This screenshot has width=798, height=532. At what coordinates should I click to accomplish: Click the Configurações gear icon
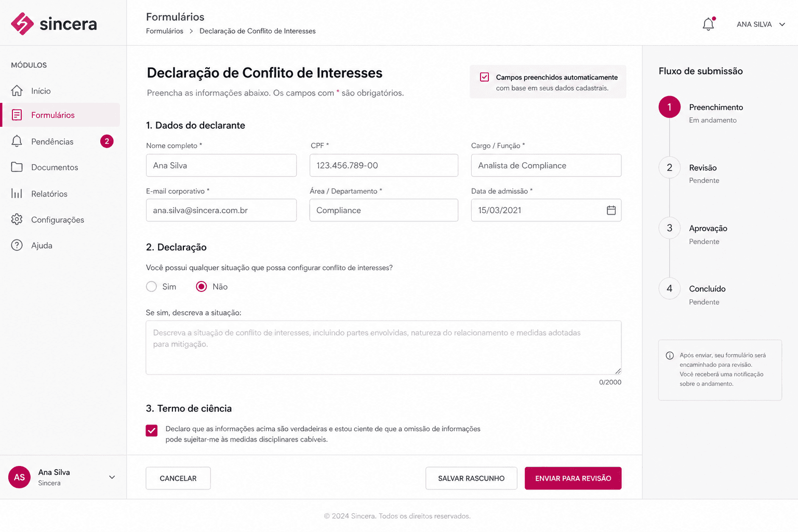17,219
